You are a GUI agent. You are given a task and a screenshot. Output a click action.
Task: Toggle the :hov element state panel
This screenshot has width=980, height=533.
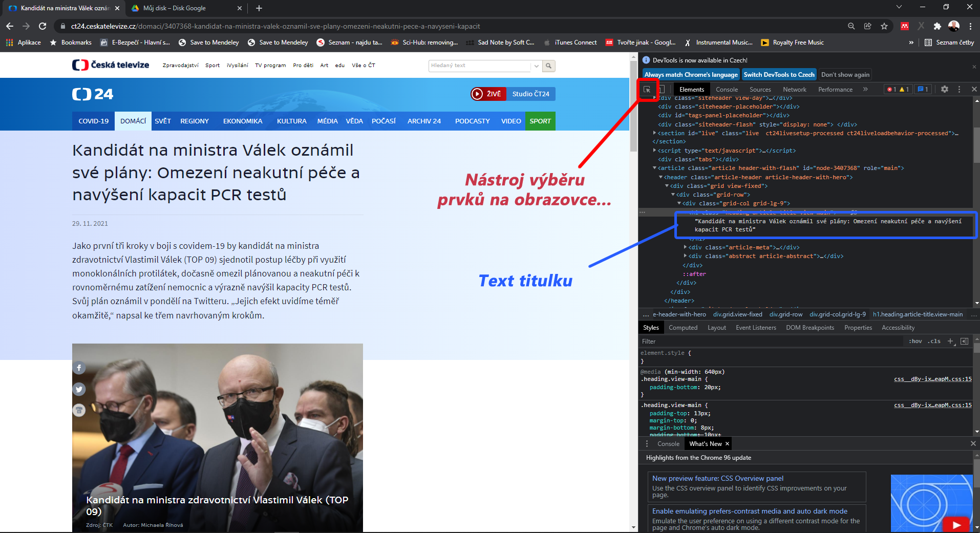click(x=915, y=342)
